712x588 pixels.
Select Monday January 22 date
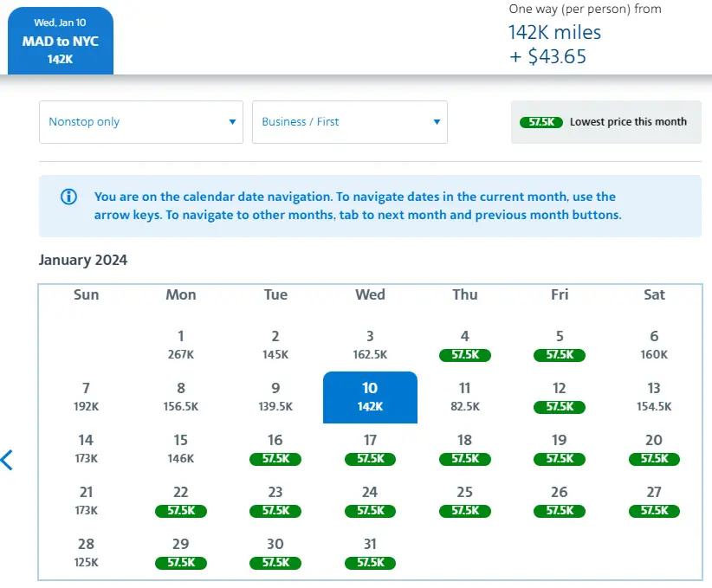click(x=180, y=501)
